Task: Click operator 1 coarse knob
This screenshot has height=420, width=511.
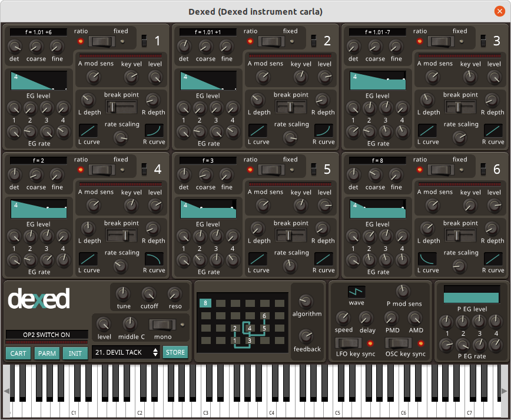Action: pyautogui.click(x=36, y=47)
